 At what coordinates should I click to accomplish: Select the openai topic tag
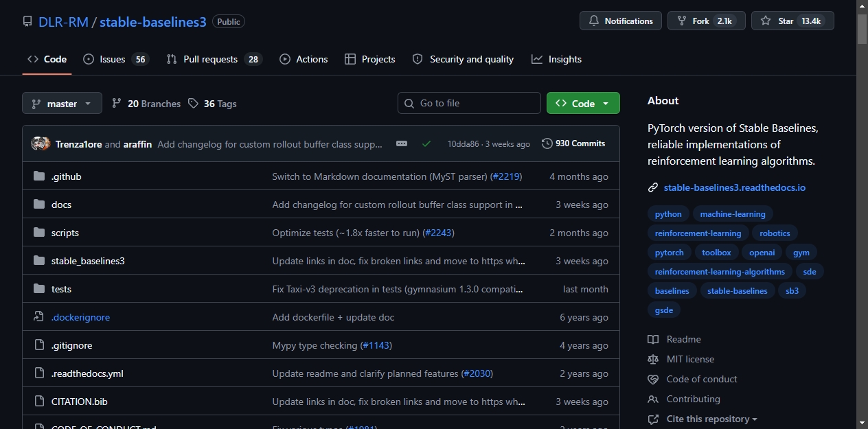tap(762, 253)
